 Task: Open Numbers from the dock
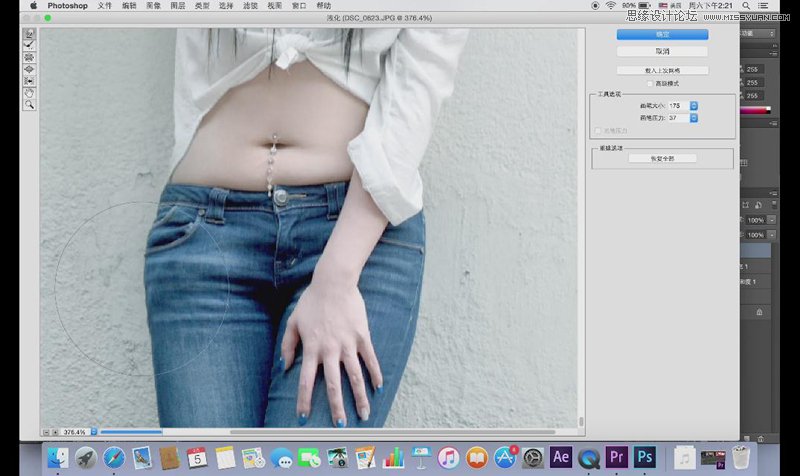393,458
